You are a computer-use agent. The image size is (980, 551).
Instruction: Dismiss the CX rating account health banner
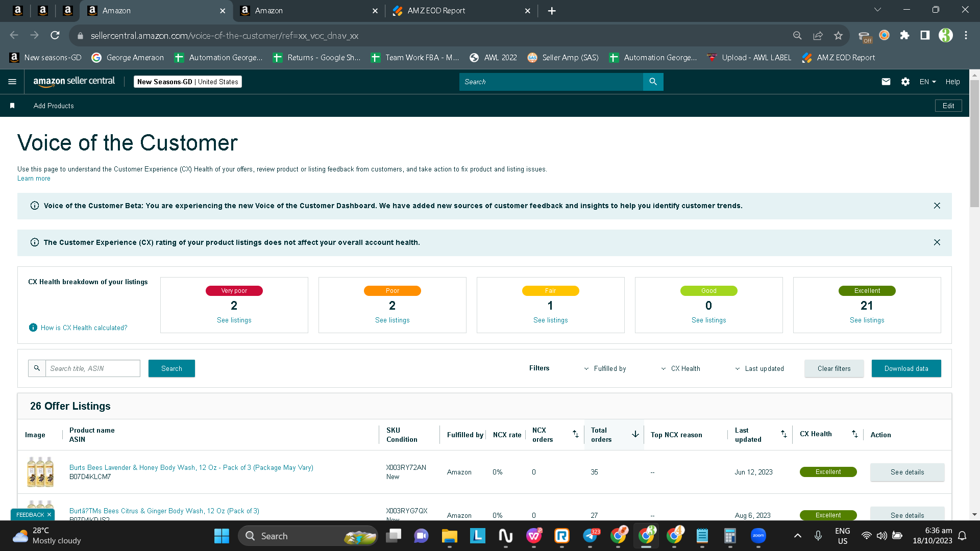(x=937, y=242)
